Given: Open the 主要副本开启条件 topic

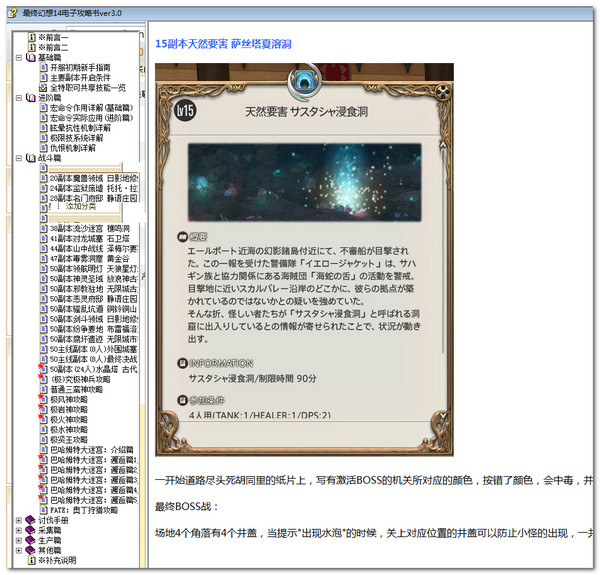Looking at the screenshot, I should point(80,78).
